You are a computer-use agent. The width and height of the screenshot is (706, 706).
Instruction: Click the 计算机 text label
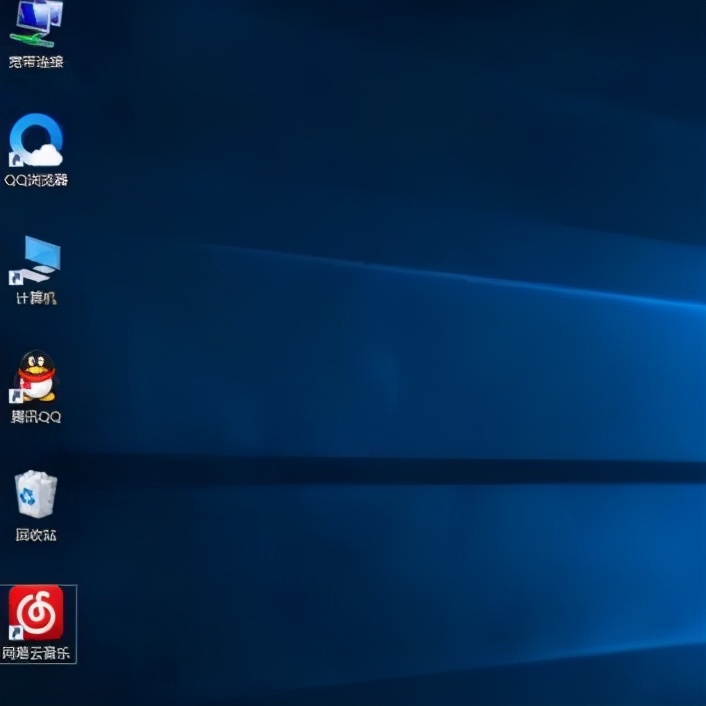tap(36, 299)
